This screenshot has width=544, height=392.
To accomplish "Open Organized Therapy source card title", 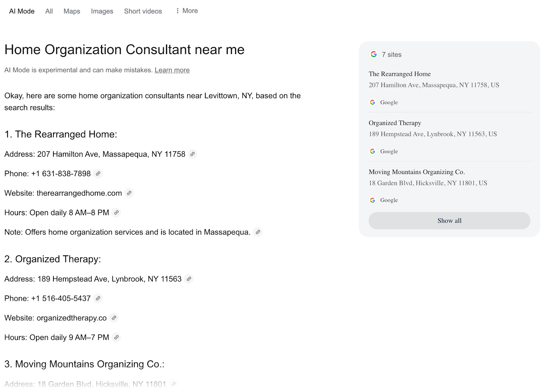I will click(395, 123).
